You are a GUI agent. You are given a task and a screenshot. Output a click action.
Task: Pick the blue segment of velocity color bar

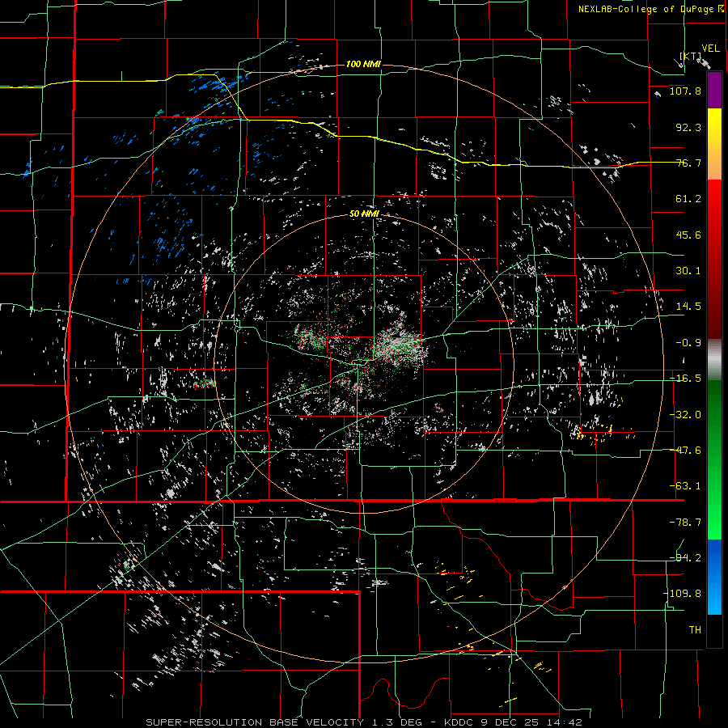714,577
